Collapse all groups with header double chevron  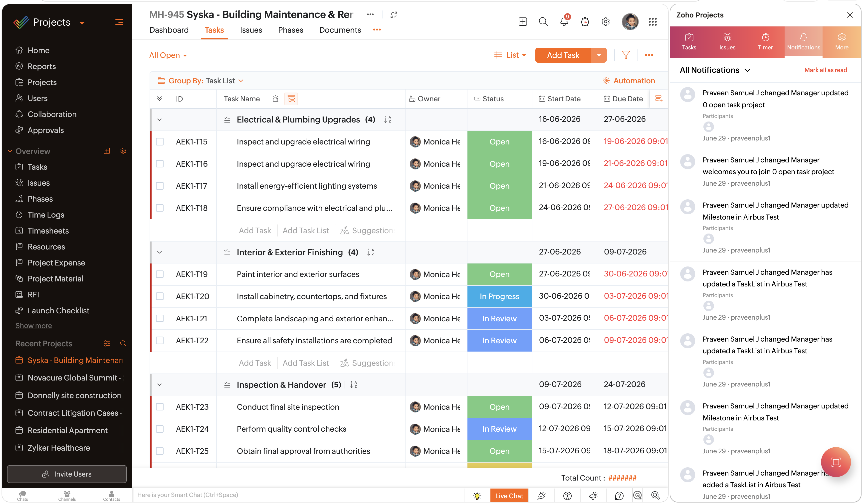point(160,99)
